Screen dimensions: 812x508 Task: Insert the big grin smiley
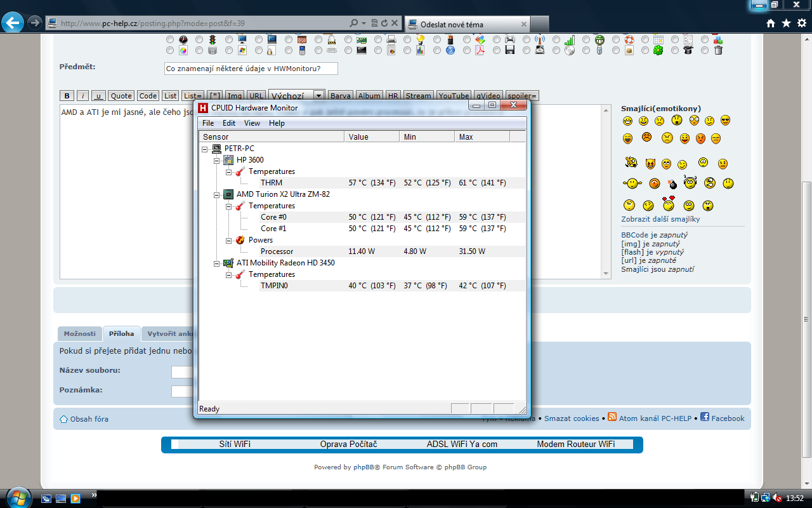tap(627, 121)
